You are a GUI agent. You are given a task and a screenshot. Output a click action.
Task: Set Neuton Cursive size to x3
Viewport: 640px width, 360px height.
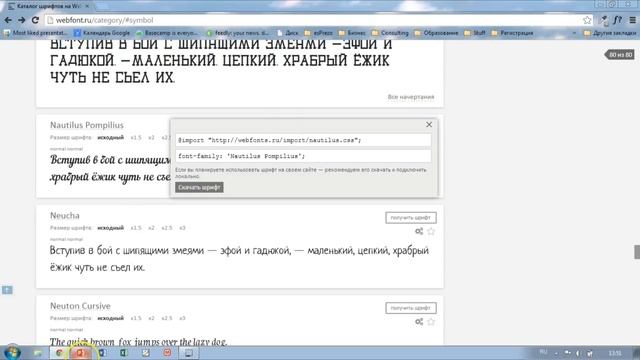click(182, 318)
